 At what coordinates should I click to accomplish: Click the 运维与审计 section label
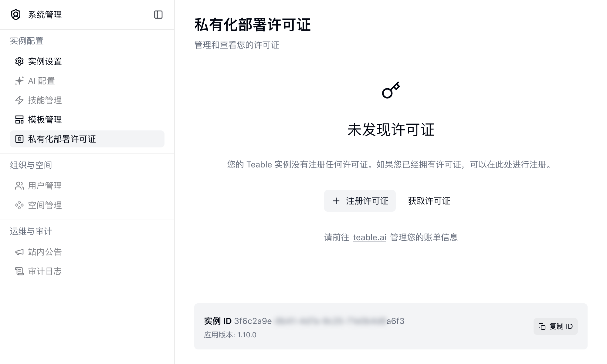point(31,231)
